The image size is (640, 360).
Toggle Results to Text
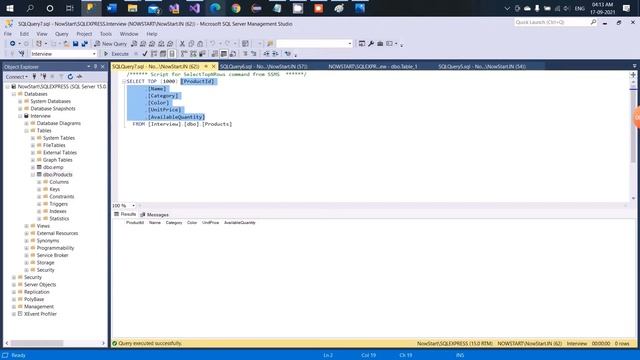pos(215,53)
